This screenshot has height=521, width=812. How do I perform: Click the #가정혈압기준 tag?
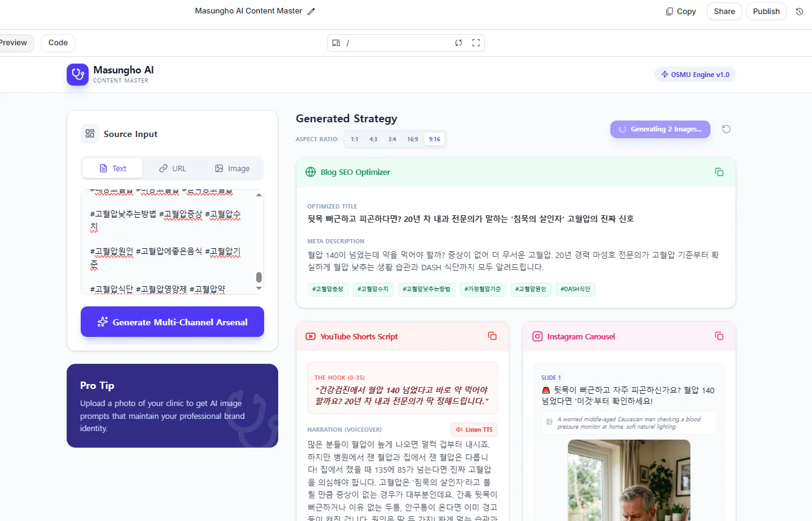point(483,289)
